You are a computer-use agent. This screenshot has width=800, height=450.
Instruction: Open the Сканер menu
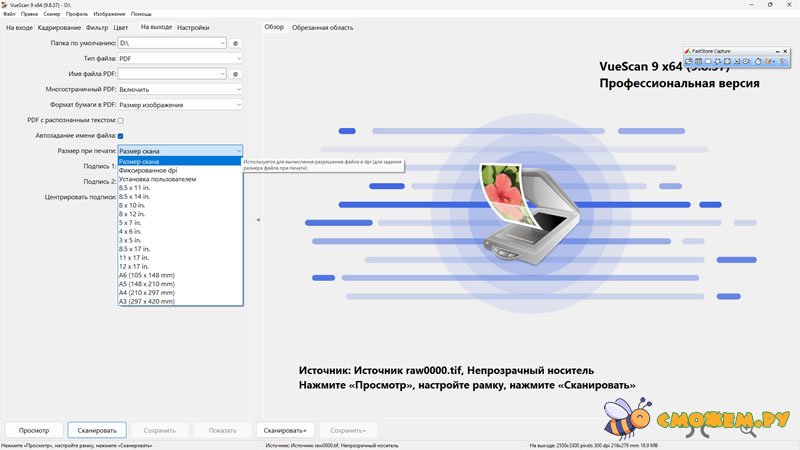[51, 16]
